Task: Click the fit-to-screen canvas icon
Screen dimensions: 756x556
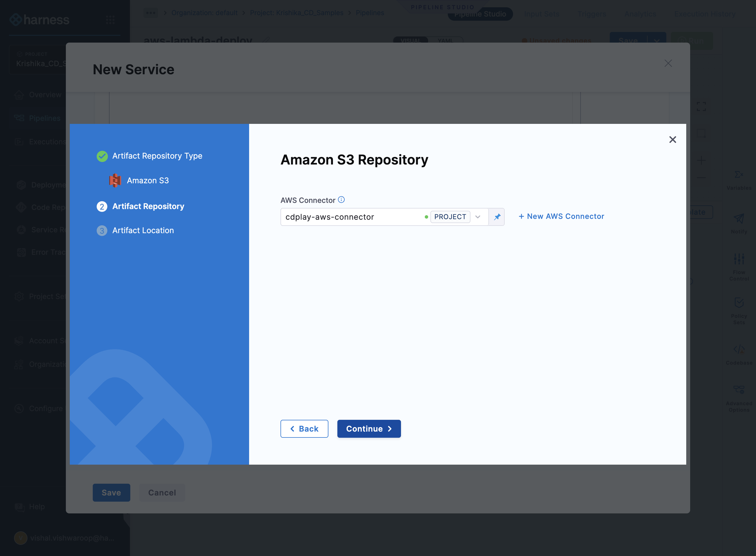Action: [701, 107]
